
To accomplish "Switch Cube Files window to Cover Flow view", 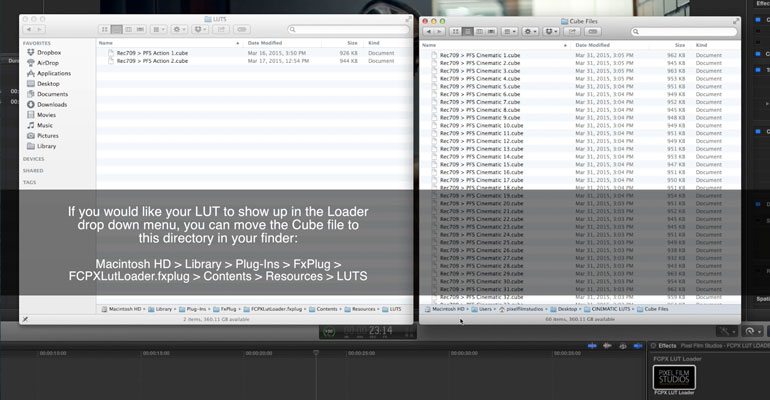I will click(491, 31).
